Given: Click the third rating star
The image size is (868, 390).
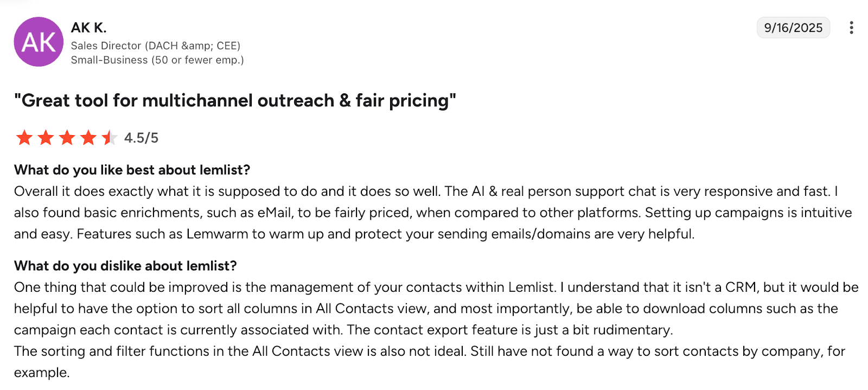Looking at the screenshot, I should [67, 138].
